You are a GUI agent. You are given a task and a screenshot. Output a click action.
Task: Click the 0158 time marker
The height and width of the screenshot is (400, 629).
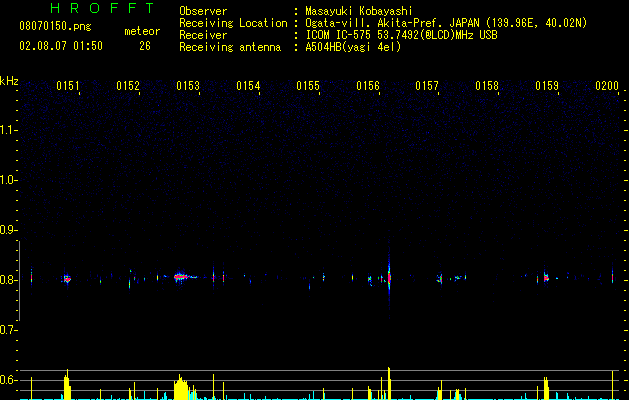(487, 86)
